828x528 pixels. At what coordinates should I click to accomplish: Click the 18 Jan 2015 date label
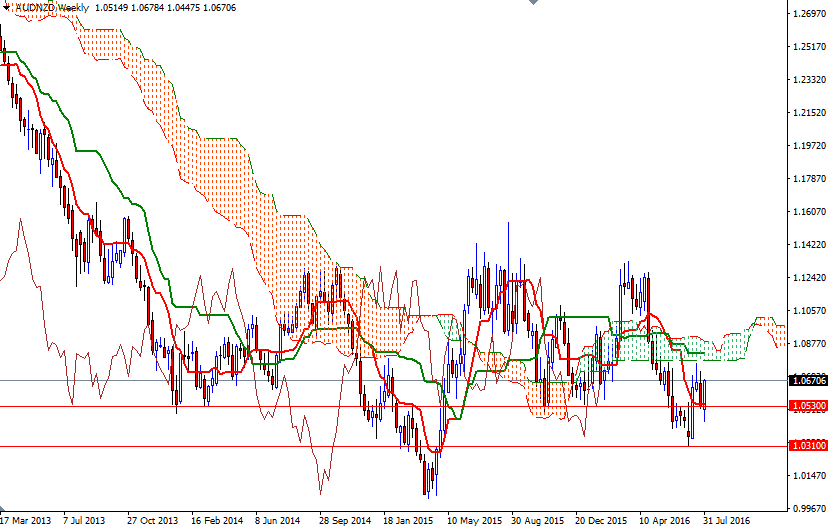(409, 521)
